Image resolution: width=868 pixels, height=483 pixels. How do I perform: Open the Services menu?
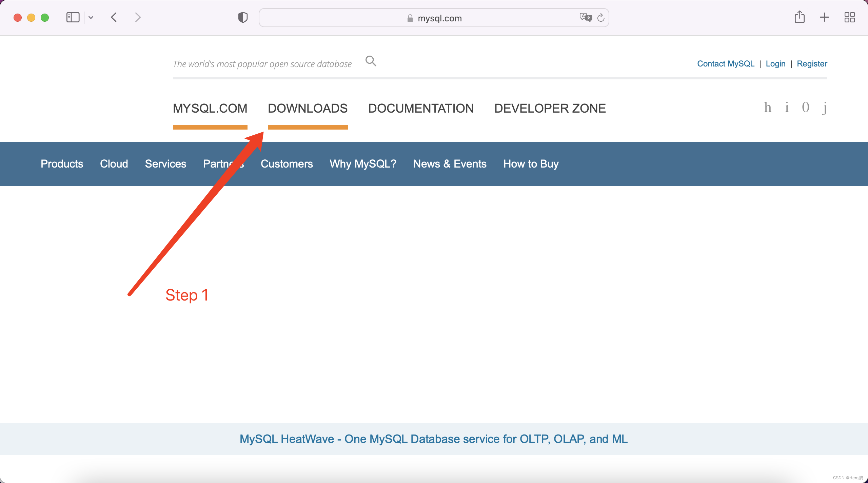point(165,164)
